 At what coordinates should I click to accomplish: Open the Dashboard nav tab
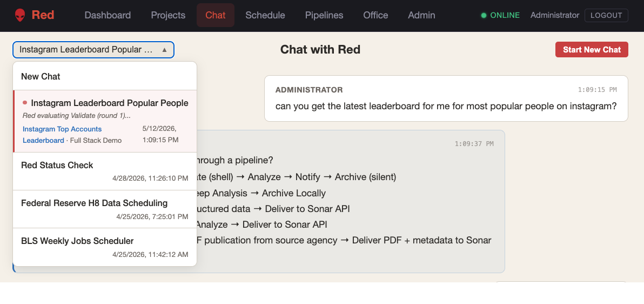pyautogui.click(x=108, y=15)
